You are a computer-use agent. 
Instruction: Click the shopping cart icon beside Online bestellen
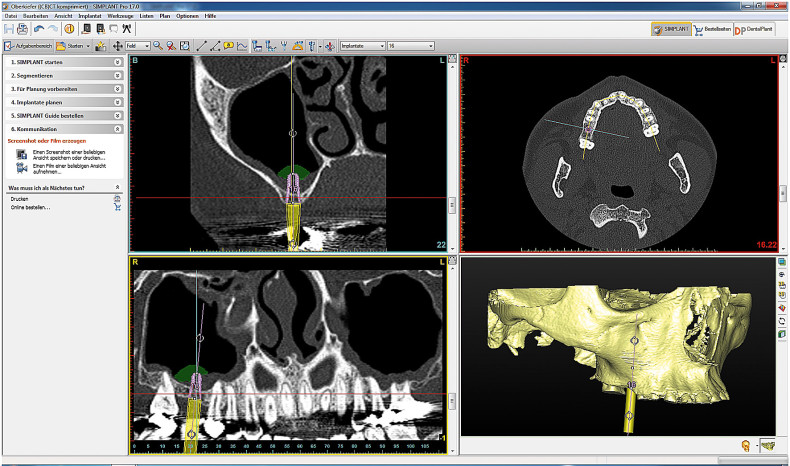click(x=117, y=207)
